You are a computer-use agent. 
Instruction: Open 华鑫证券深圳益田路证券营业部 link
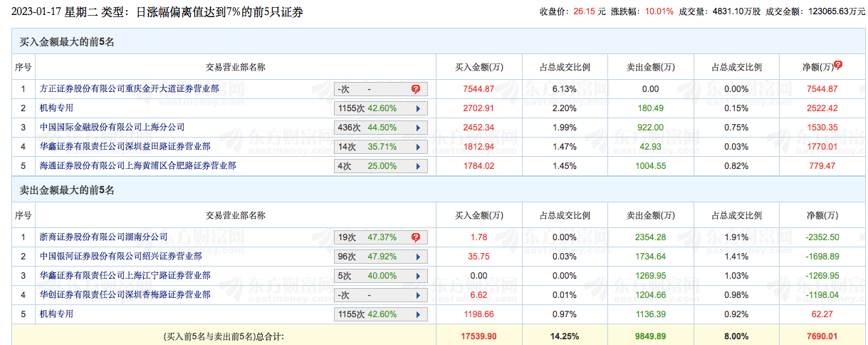[125, 146]
